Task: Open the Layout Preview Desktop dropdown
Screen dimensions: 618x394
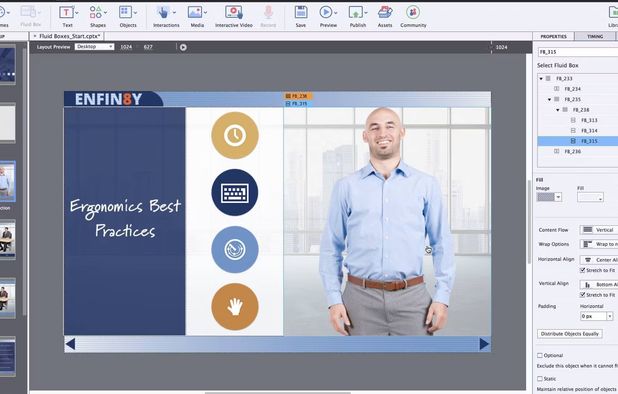Action: point(95,47)
